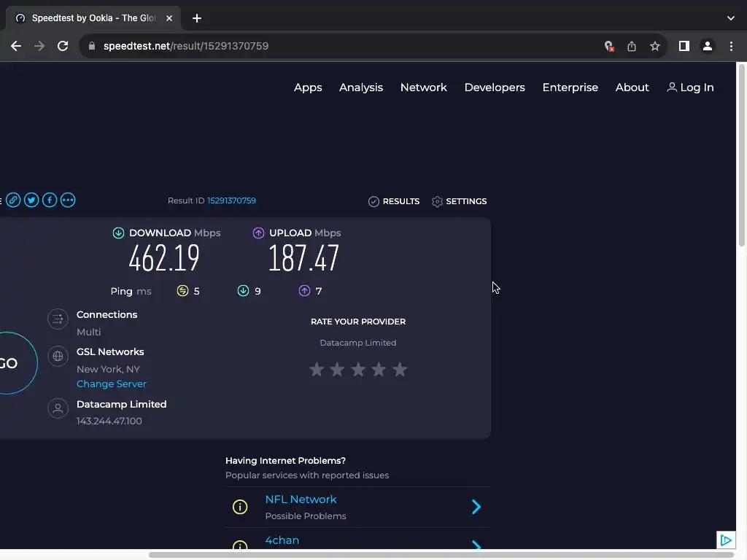Close the Speedtest by Ookla tab

click(x=169, y=18)
